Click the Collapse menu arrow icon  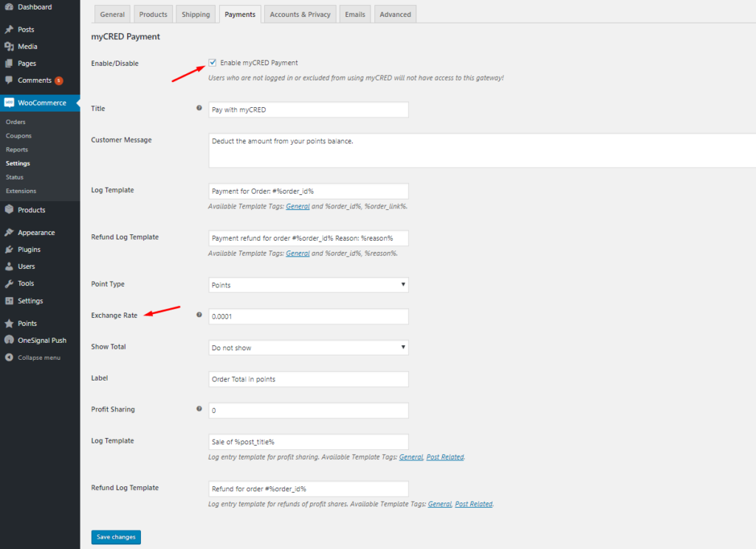click(9, 358)
